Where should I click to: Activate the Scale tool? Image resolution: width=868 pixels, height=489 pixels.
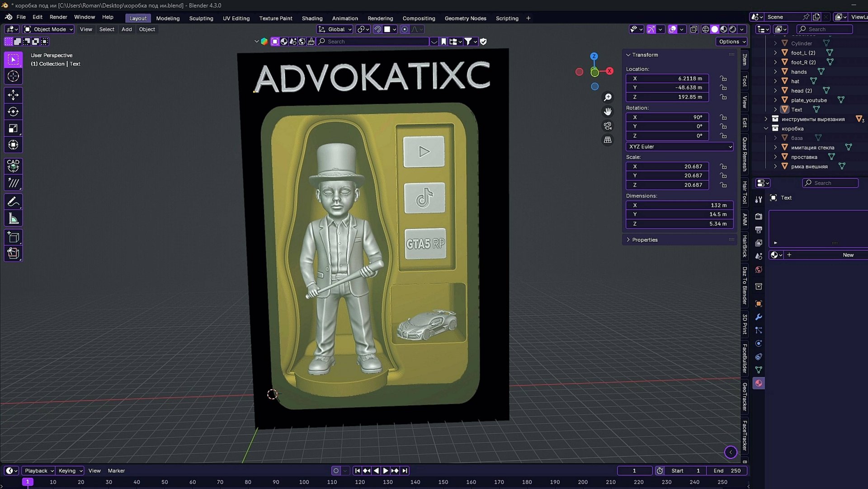(x=13, y=128)
